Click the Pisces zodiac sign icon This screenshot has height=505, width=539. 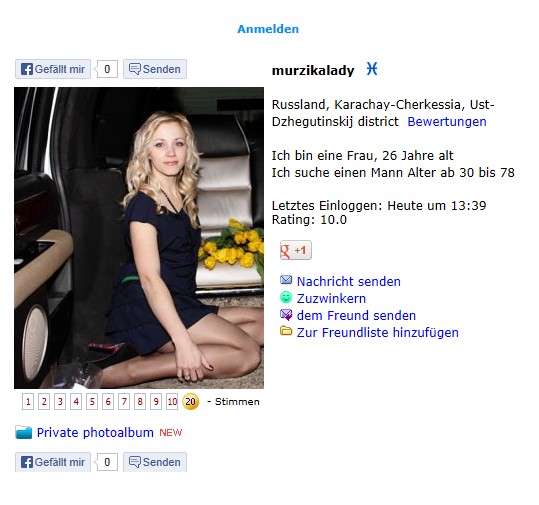click(372, 69)
